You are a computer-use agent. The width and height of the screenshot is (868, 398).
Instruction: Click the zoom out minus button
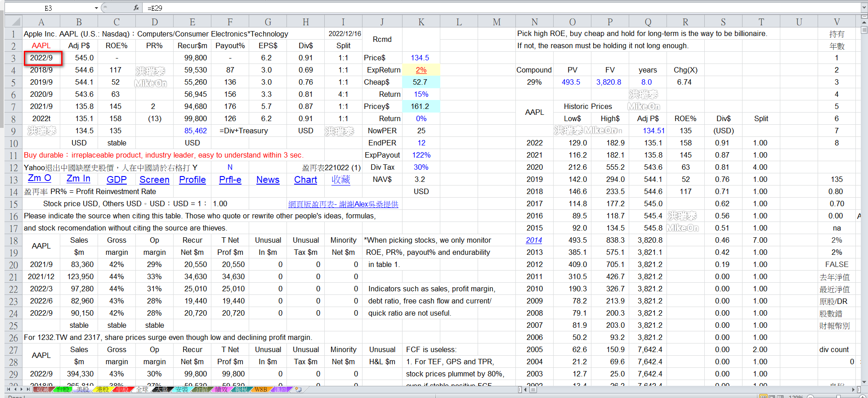click(x=810, y=397)
